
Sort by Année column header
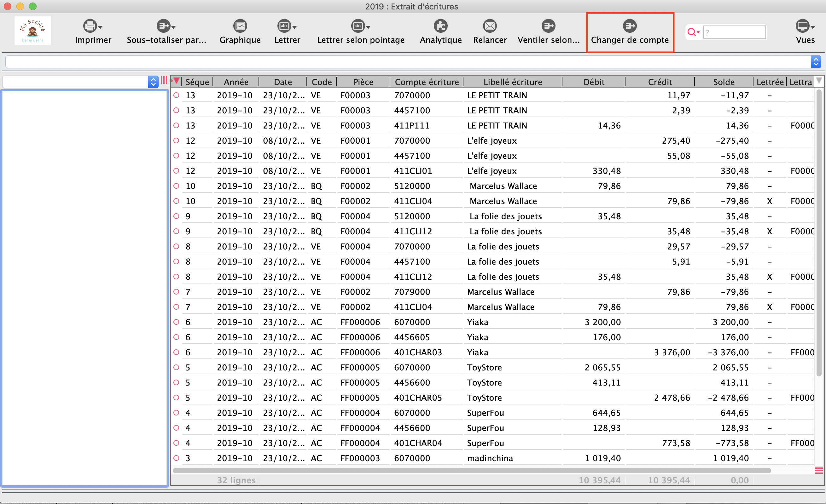coord(236,82)
